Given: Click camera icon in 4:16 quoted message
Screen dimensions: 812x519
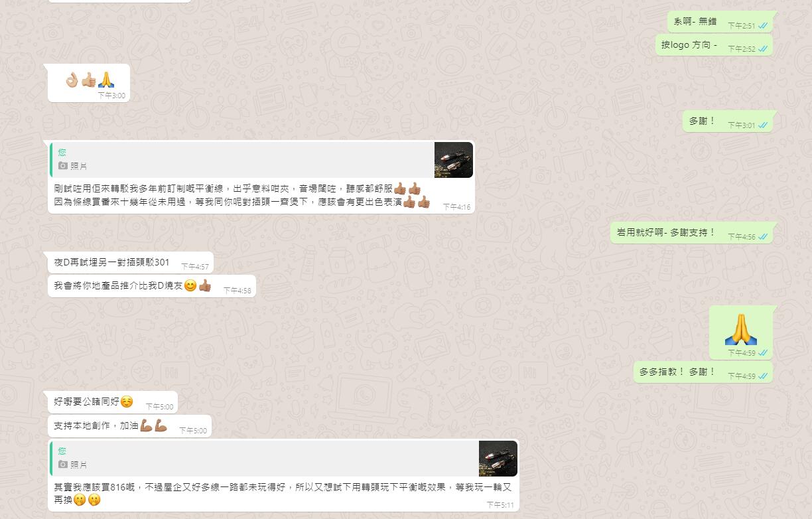Looking at the screenshot, I should [63, 166].
